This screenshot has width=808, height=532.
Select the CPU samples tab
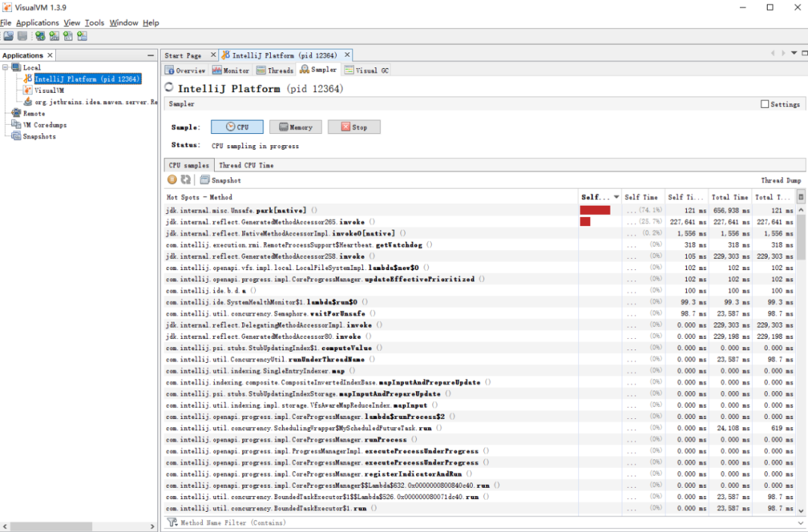click(x=189, y=165)
